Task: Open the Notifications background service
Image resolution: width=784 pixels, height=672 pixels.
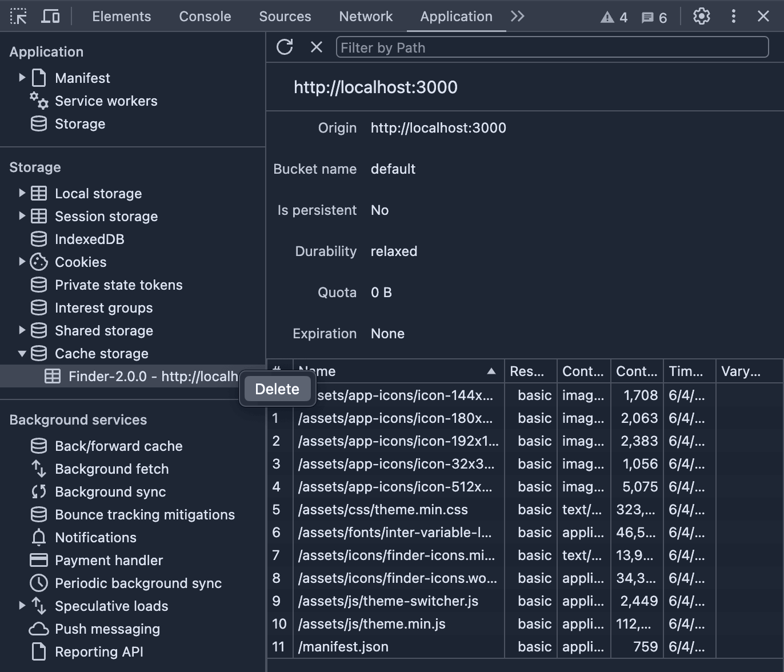Action: point(95,537)
